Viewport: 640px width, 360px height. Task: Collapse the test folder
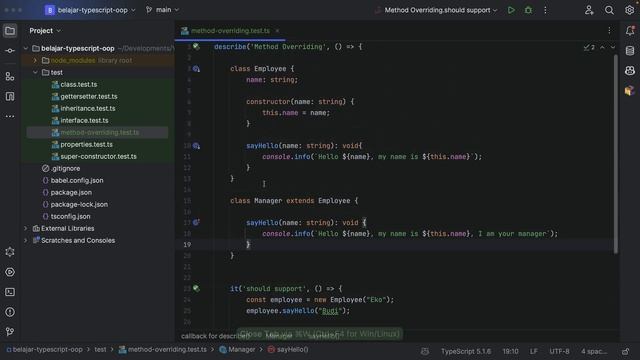[x=35, y=72]
